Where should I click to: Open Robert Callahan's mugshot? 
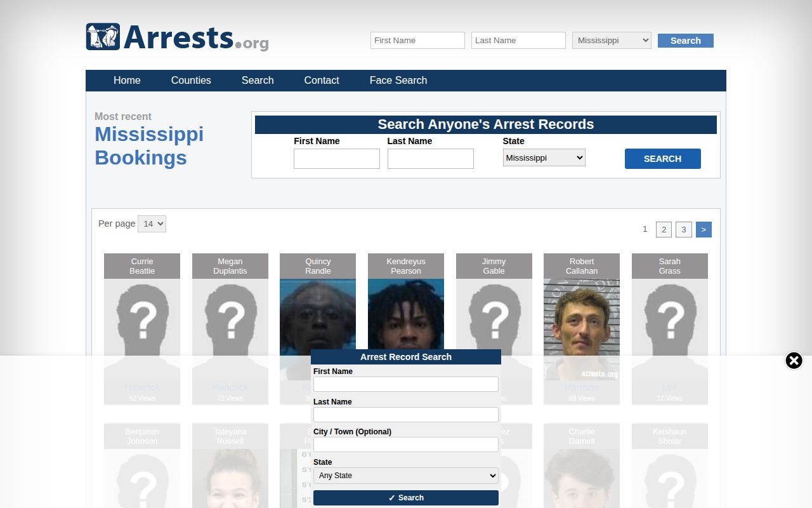pos(582,330)
